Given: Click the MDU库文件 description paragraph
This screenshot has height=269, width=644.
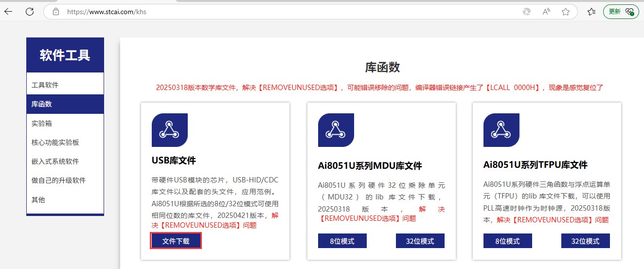Looking at the screenshot, I should point(381,202).
